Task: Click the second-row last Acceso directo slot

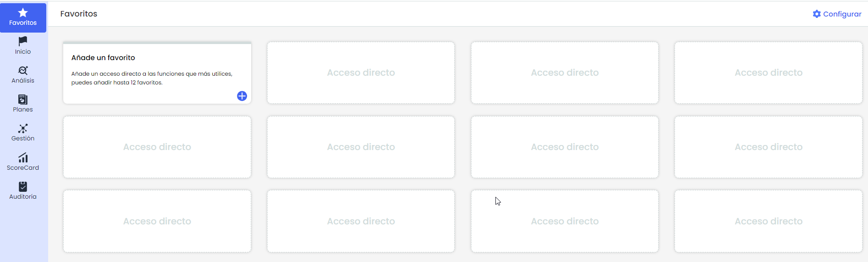Action: click(x=769, y=147)
